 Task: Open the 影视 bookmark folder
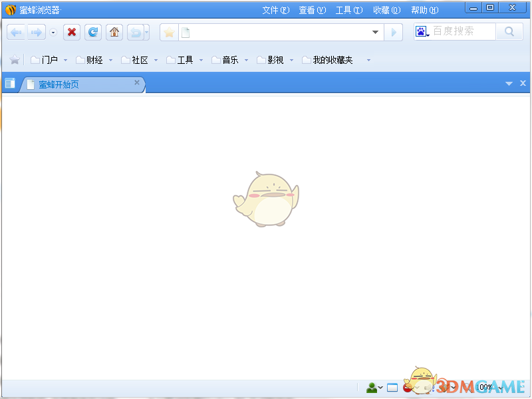click(x=271, y=60)
